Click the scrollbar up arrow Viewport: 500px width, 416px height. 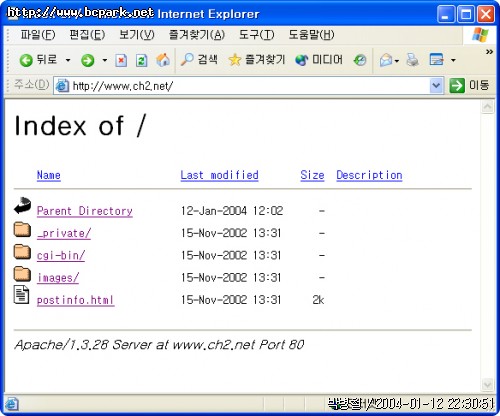tap(487, 107)
